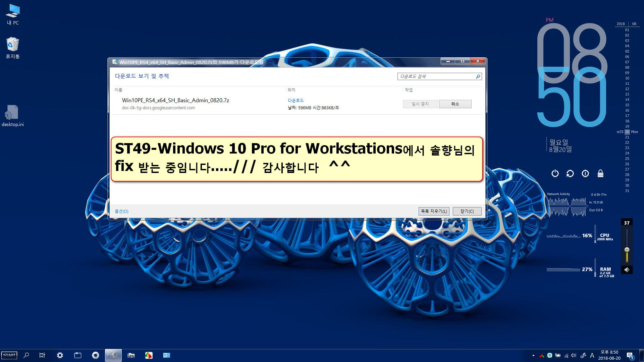644x362 pixels.
Task: Open Task View on the taskbar
Action: [x=42, y=355]
